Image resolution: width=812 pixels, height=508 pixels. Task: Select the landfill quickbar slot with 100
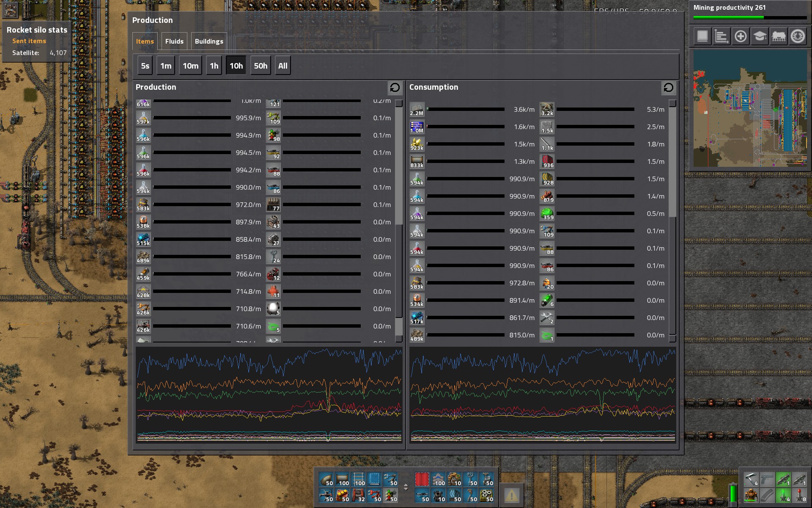pyautogui.click(x=438, y=479)
